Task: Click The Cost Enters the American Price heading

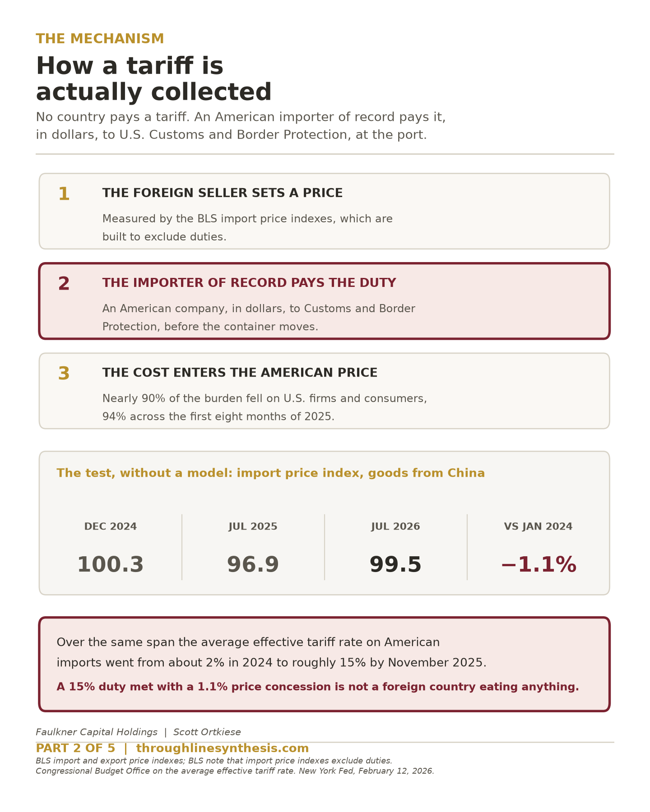Action: coord(240,373)
